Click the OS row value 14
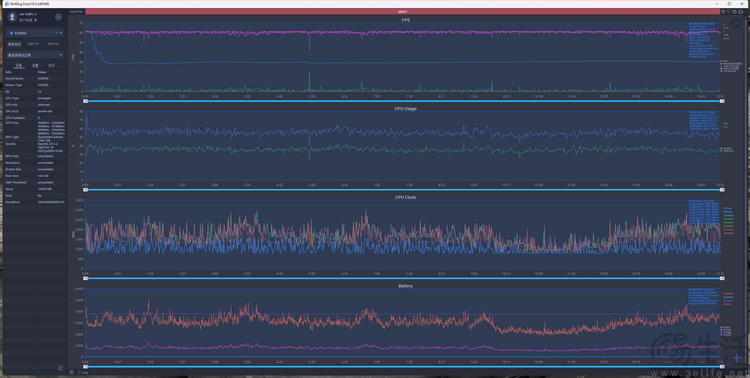Image resolution: width=750 pixels, height=378 pixels. point(39,91)
